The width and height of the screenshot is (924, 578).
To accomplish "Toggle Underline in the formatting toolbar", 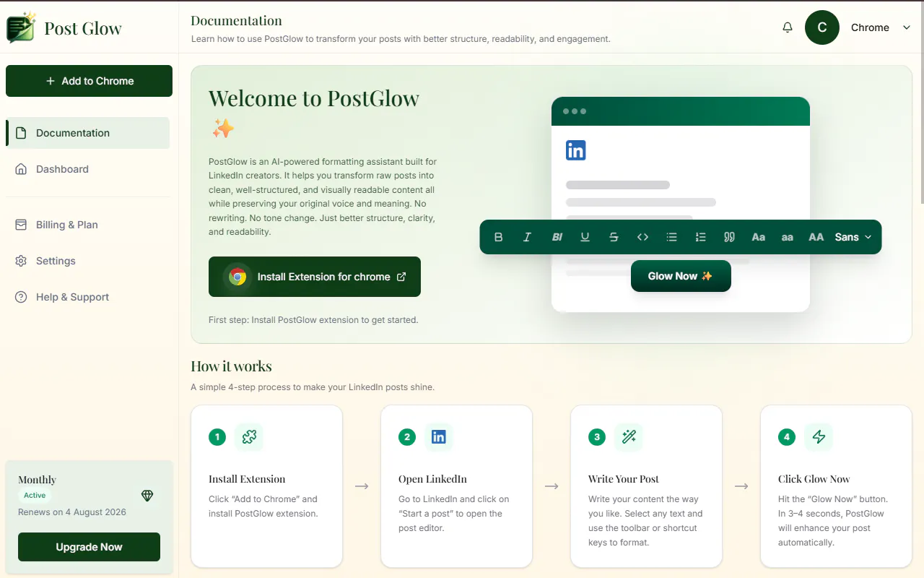I will click(585, 237).
